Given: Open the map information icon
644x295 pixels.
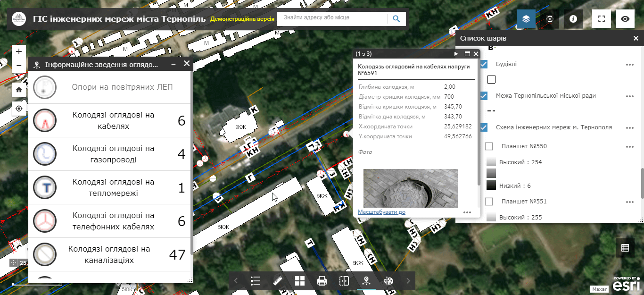Looking at the screenshot, I should tap(573, 19).
